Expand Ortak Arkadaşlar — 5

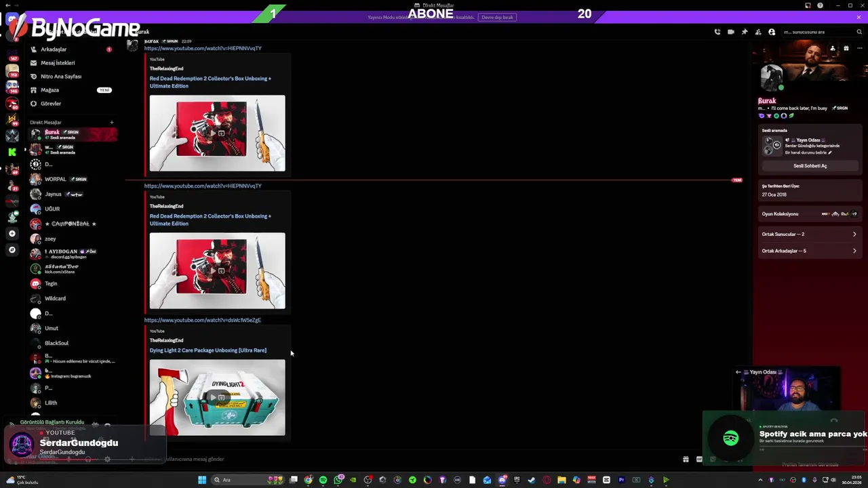(810, 251)
